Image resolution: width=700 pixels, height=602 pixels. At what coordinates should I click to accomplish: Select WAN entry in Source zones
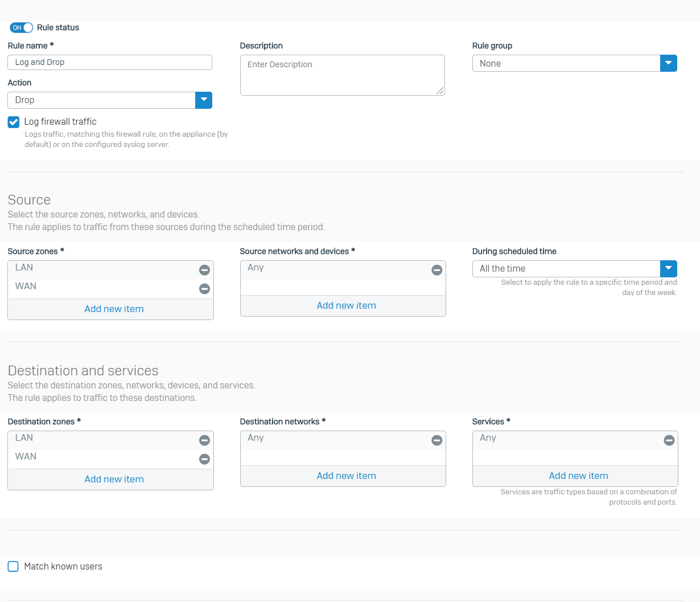[110, 289]
